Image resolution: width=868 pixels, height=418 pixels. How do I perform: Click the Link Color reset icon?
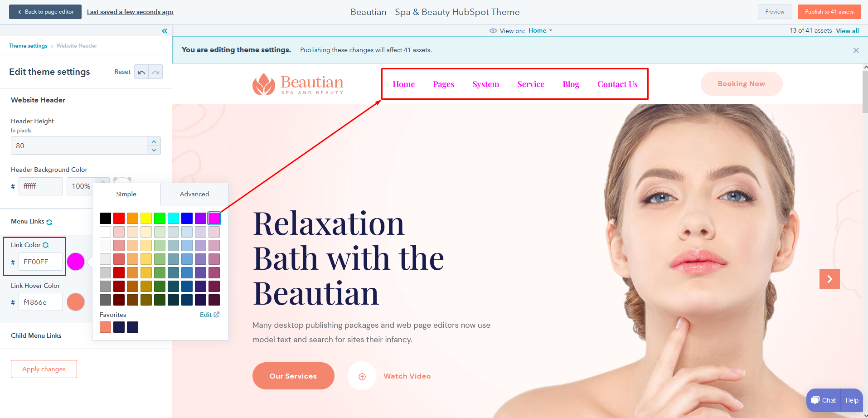46,245
